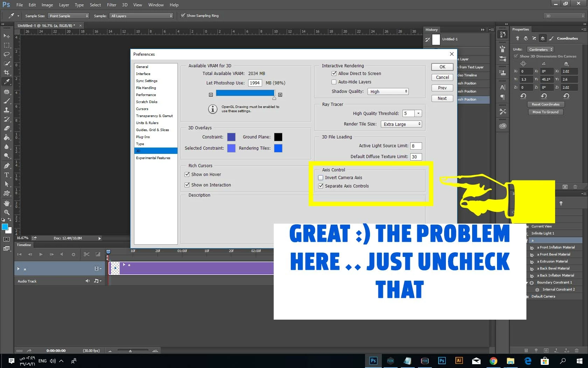
Task: Toggle Show on Interaction checkbox
Action: 187,185
